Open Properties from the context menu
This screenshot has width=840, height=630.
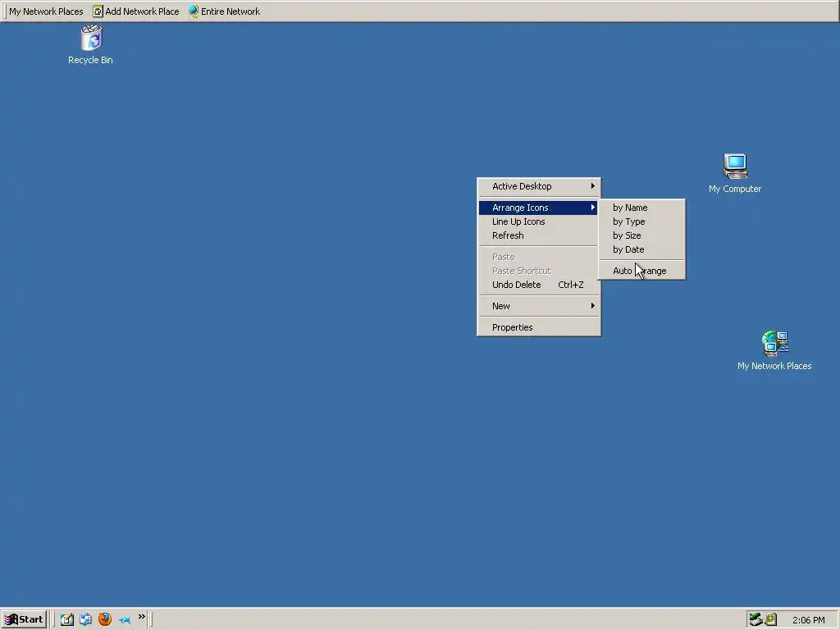539,327
